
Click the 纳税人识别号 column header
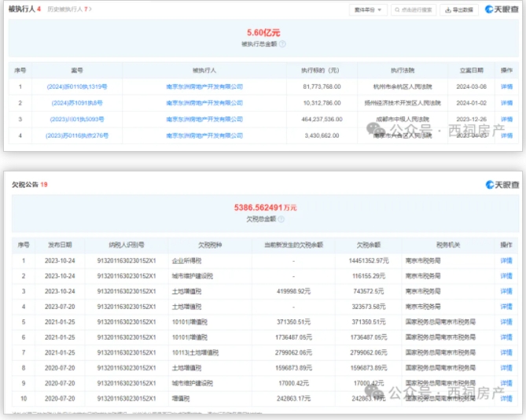127,245
